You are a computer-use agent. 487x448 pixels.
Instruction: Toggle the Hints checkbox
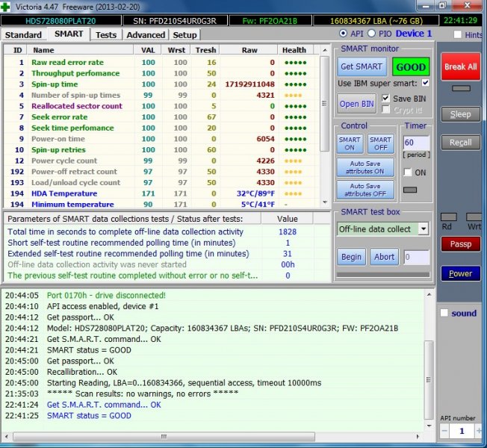[x=458, y=34]
